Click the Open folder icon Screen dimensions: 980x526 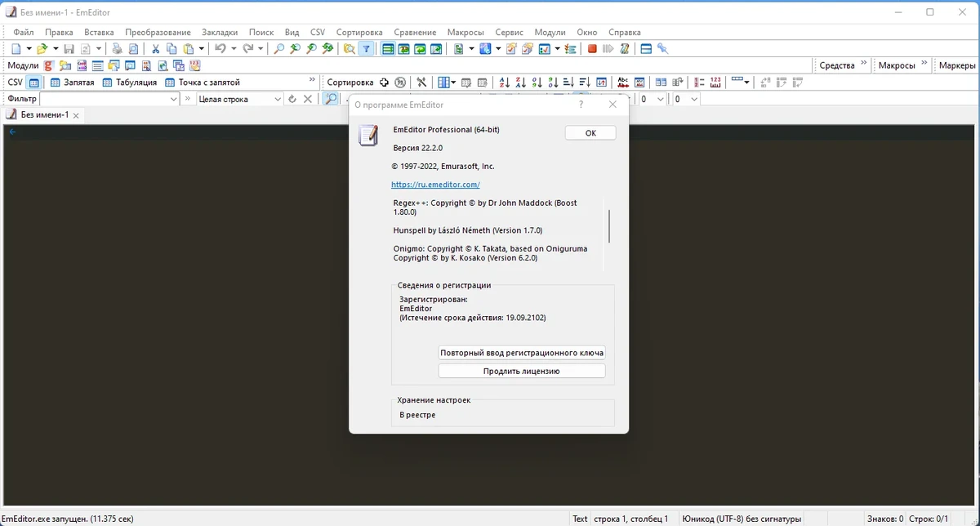click(x=42, y=49)
